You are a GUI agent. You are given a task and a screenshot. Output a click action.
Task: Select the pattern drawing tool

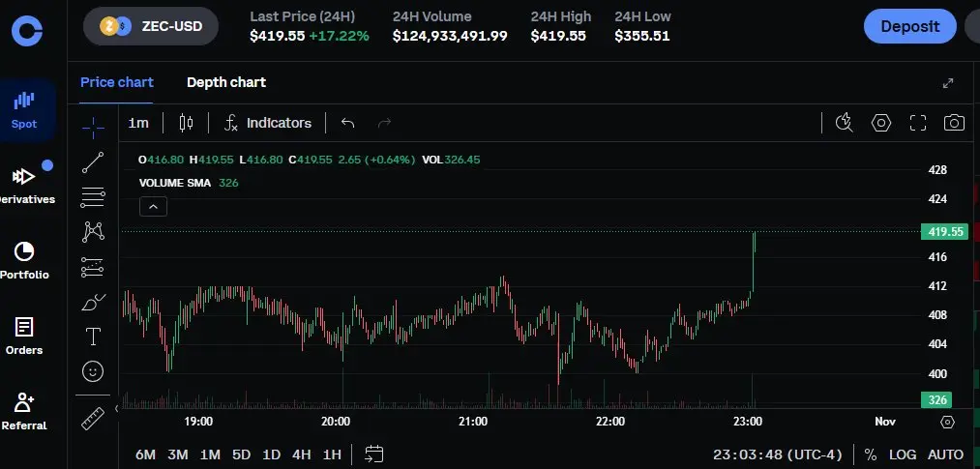coord(93,232)
